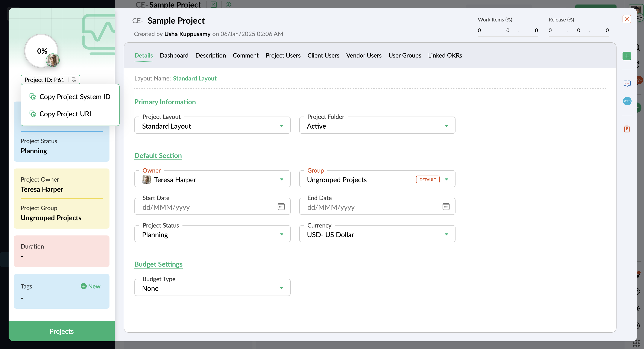The image size is (644, 349).
Task: Click the Standard Layout name link
Action: point(194,79)
